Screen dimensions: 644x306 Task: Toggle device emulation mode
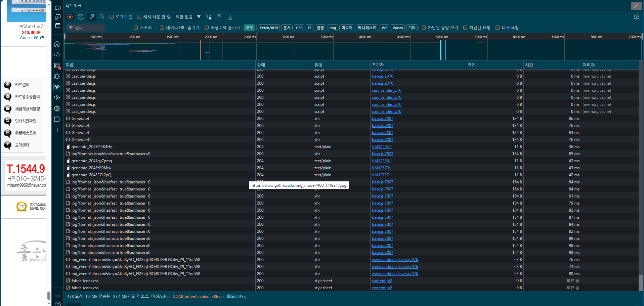coord(57,17)
